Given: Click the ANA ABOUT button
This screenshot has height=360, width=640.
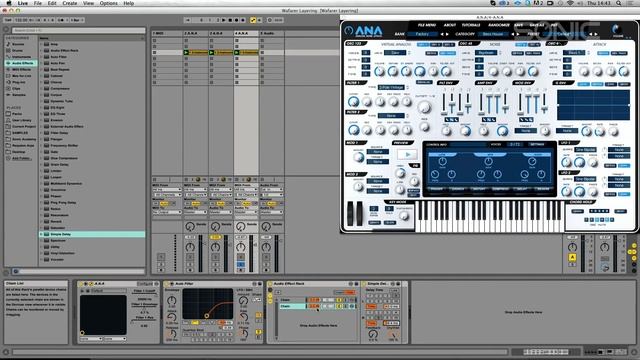Looking at the screenshot, I should pos(449,25).
